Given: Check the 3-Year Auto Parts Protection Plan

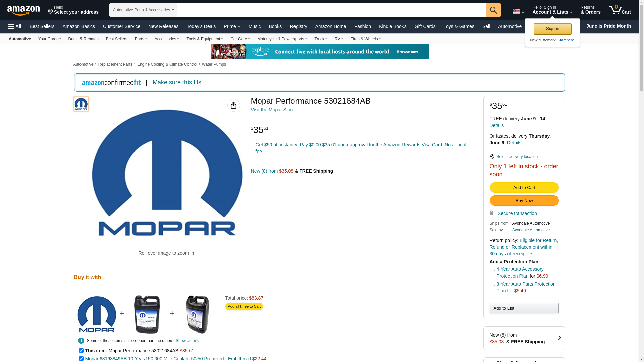Looking at the screenshot, I should 493,284.
